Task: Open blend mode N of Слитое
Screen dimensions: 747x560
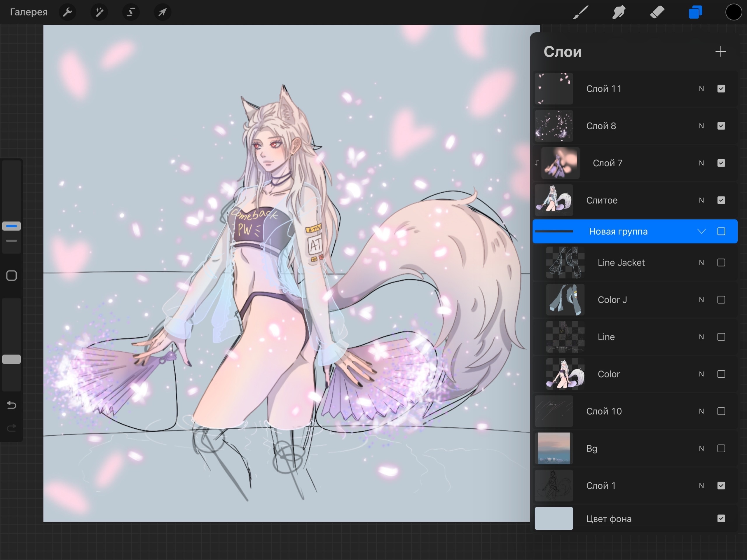Action: [701, 200]
